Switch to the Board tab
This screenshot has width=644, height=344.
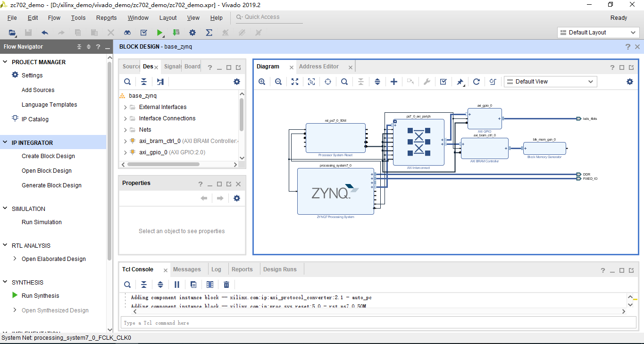pyautogui.click(x=192, y=67)
